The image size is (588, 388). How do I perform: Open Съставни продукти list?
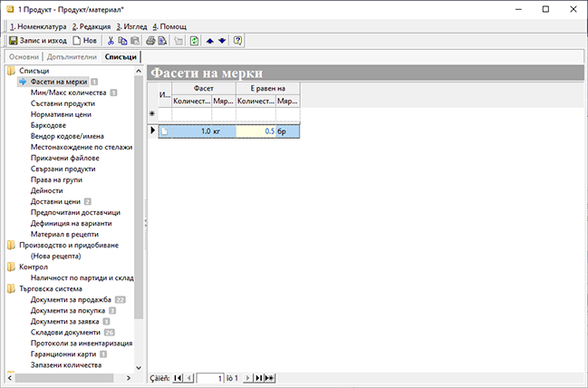pyautogui.click(x=63, y=103)
